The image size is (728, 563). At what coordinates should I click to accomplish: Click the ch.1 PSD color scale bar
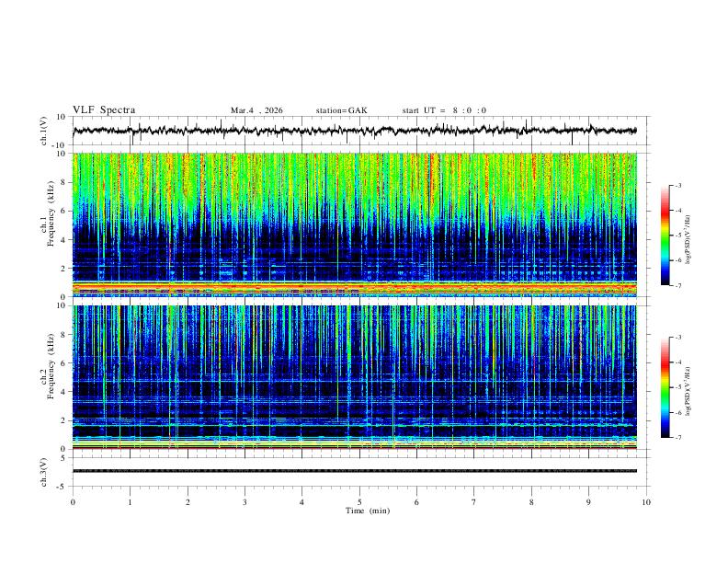pos(665,236)
